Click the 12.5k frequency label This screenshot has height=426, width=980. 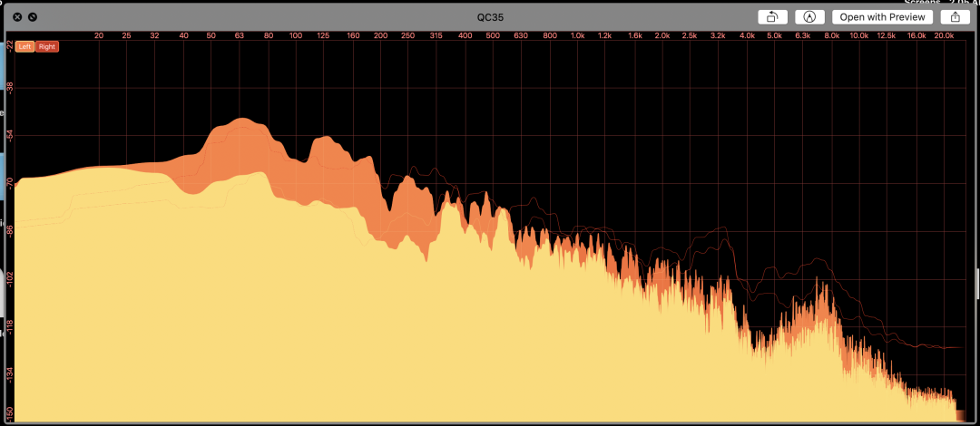tap(887, 36)
